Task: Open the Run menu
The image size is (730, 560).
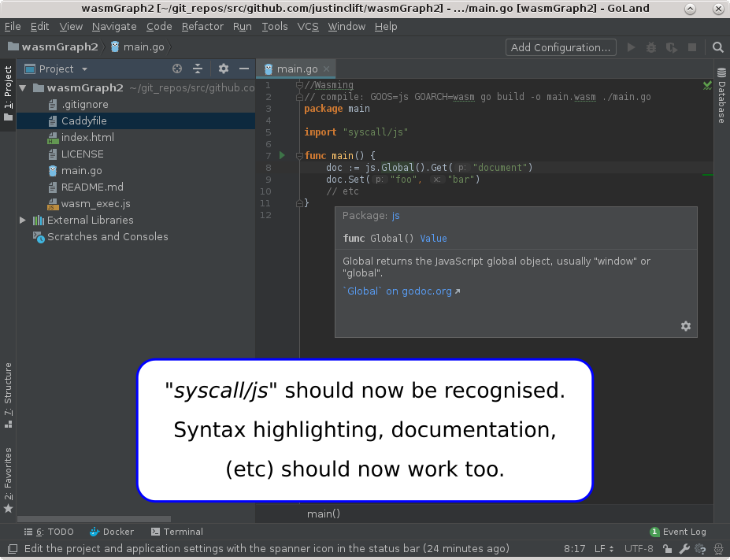Action: click(x=242, y=27)
